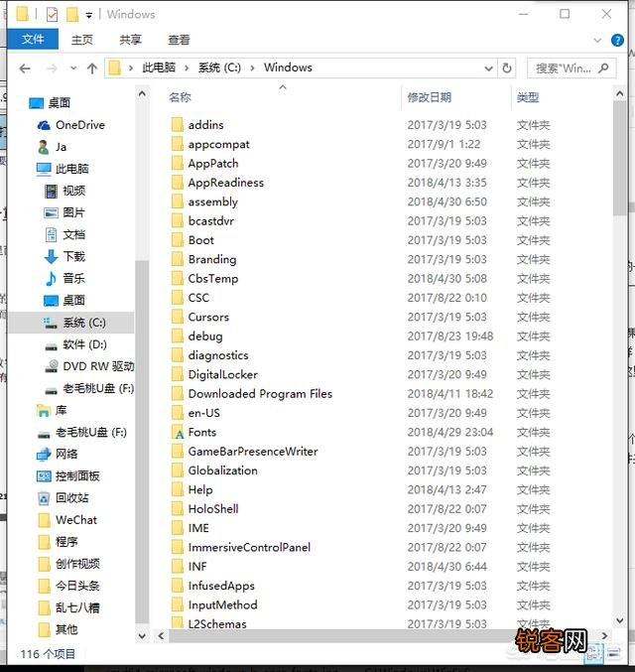Refresh the Windows folder view
635x672 pixels.
point(507,68)
